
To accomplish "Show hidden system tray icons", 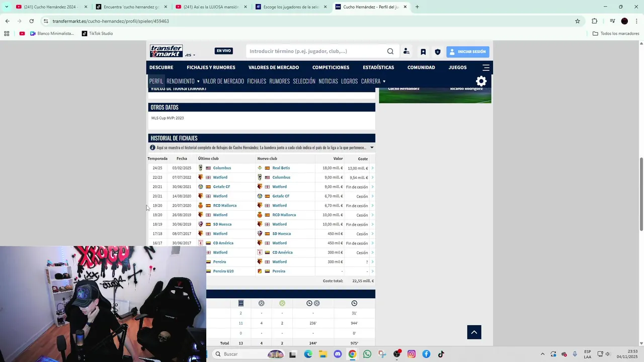I will [x=542, y=354].
